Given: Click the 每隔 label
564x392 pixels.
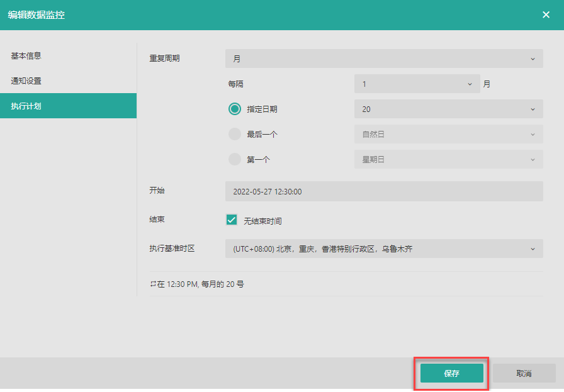Looking at the screenshot, I should tap(235, 84).
